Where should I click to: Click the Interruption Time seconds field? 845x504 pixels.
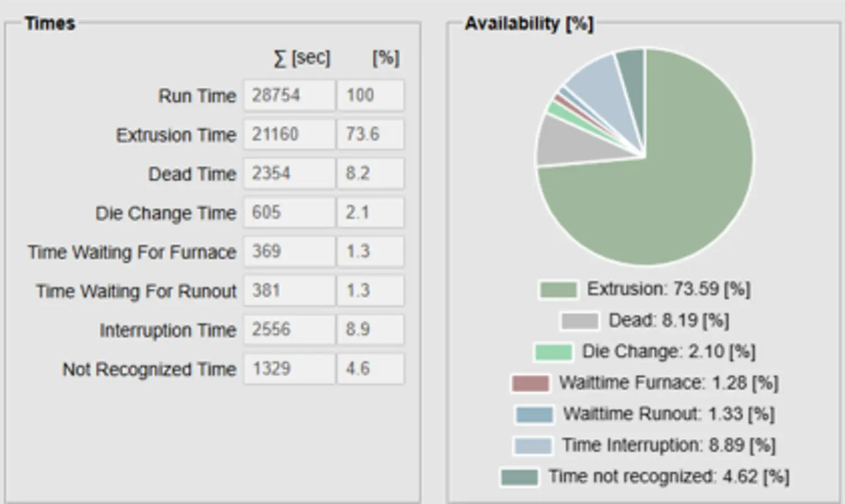coord(289,329)
